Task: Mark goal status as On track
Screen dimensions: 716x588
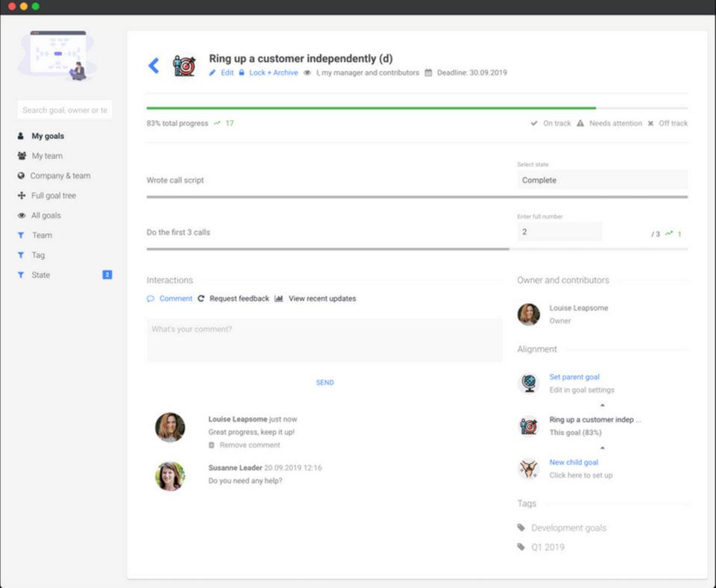Action: pyautogui.click(x=550, y=123)
